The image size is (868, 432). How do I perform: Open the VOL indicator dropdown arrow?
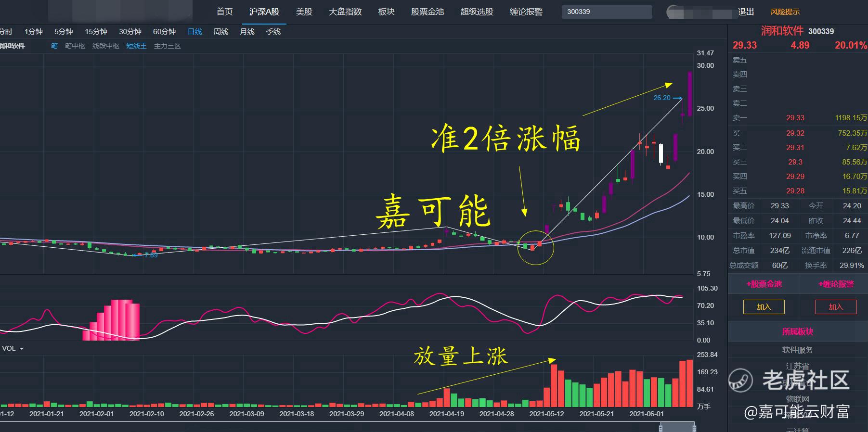coord(21,349)
